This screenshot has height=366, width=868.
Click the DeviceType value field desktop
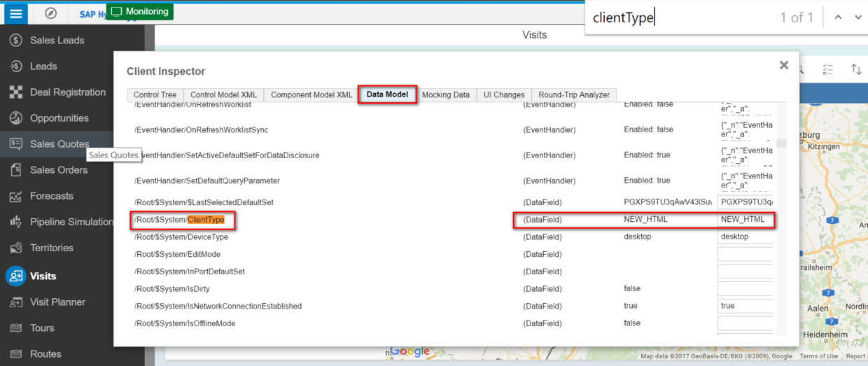[x=745, y=237]
